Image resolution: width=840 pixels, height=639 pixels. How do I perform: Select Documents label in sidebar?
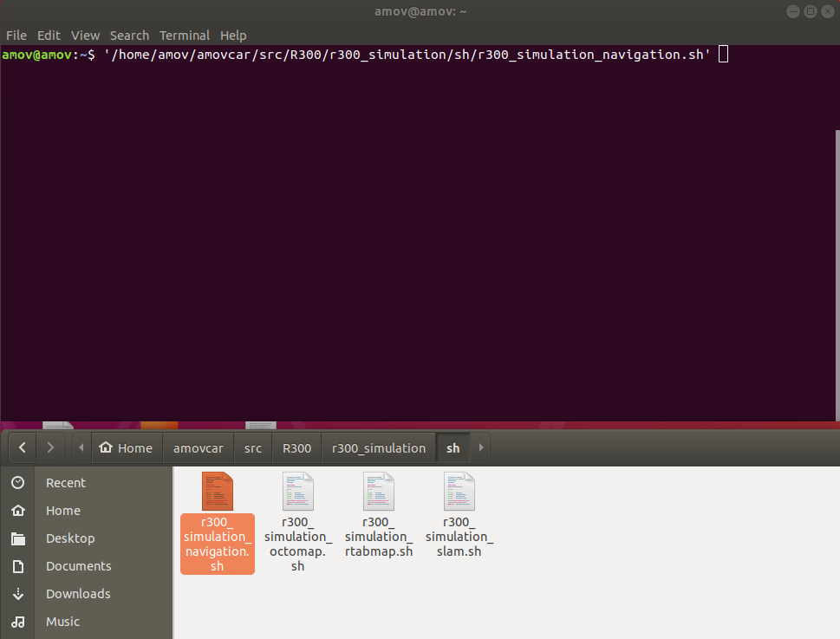[79, 566]
